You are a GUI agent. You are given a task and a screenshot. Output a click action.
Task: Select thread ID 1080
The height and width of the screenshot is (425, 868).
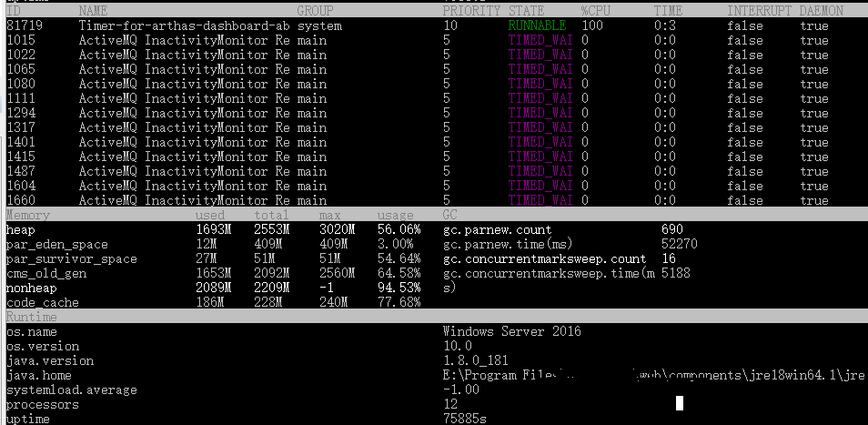21,84
